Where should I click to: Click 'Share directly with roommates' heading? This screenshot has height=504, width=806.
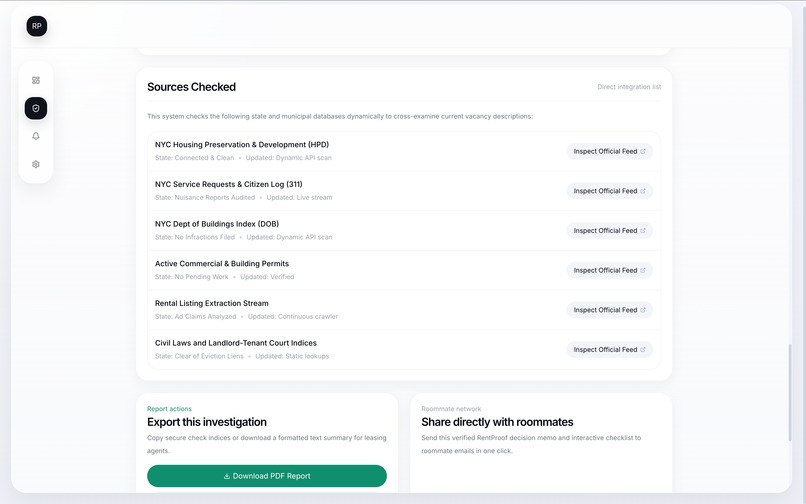497,422
